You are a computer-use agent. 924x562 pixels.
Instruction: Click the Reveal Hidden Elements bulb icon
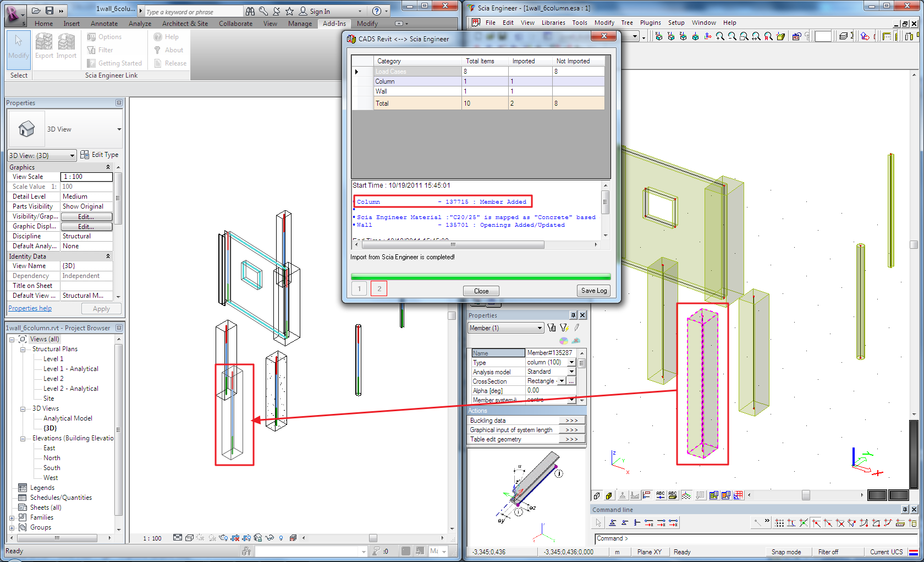[x=281, y=538]
